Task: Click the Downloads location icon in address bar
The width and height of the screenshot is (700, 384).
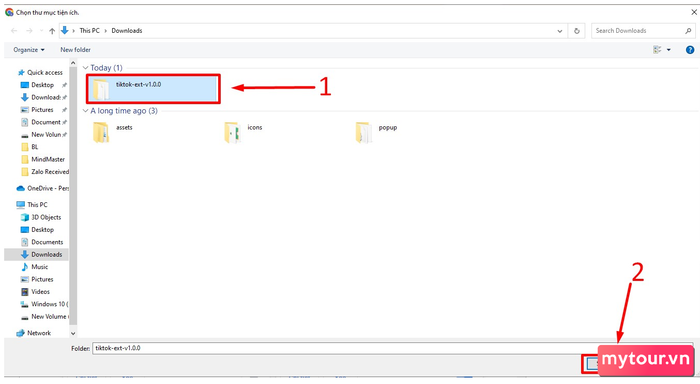Action: pyautogui.click(x=65, y=30)
